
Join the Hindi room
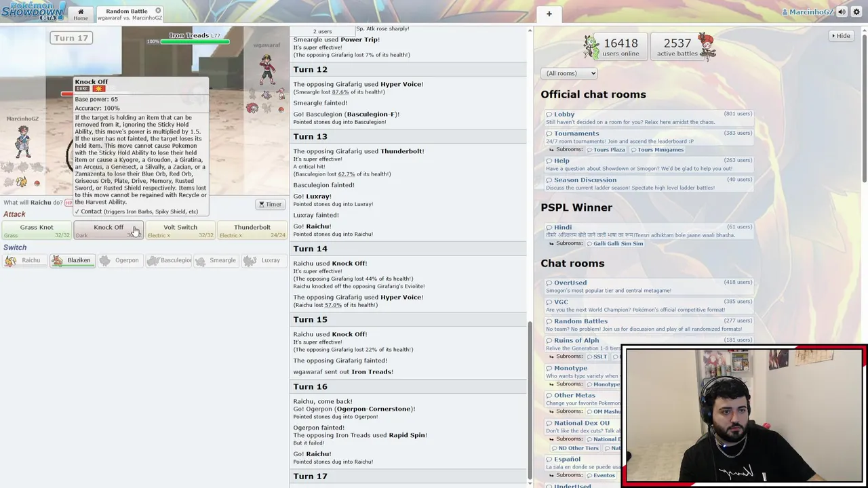(563, 227)
